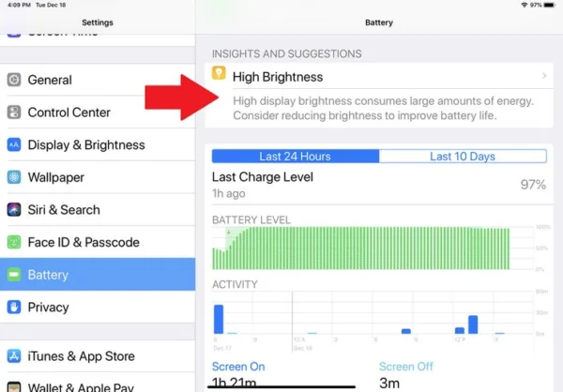Tap the Display & Brightness AA icon
The image size is (563, 392).
(14, 144)
